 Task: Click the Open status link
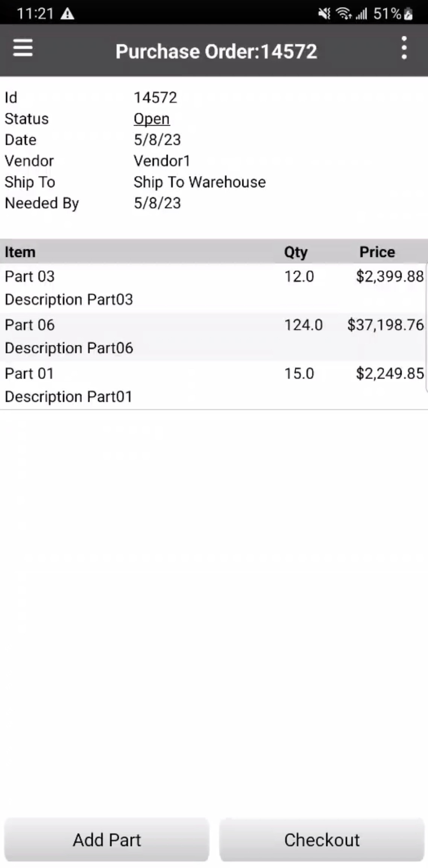(x=152, y=119)
